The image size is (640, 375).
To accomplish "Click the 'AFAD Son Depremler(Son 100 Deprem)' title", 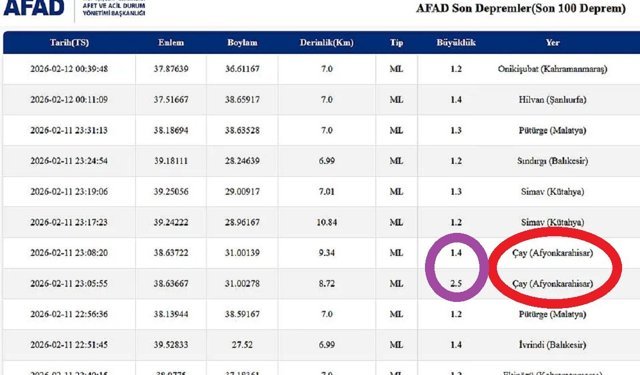I will coord(520,8).
